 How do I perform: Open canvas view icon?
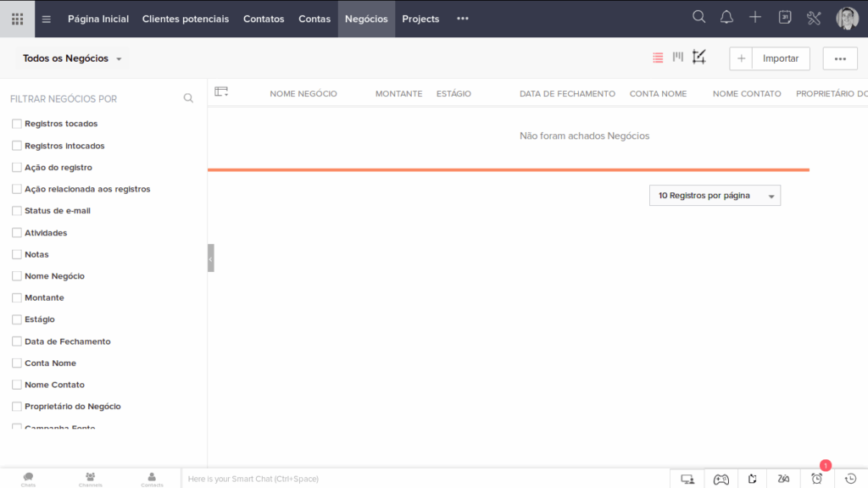pos(698,57)
